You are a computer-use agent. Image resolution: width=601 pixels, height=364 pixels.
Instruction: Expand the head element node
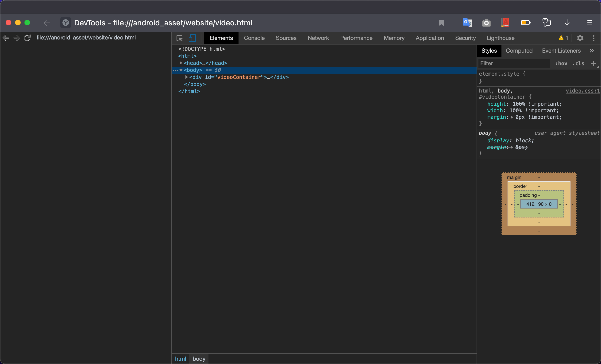[181, 63]
